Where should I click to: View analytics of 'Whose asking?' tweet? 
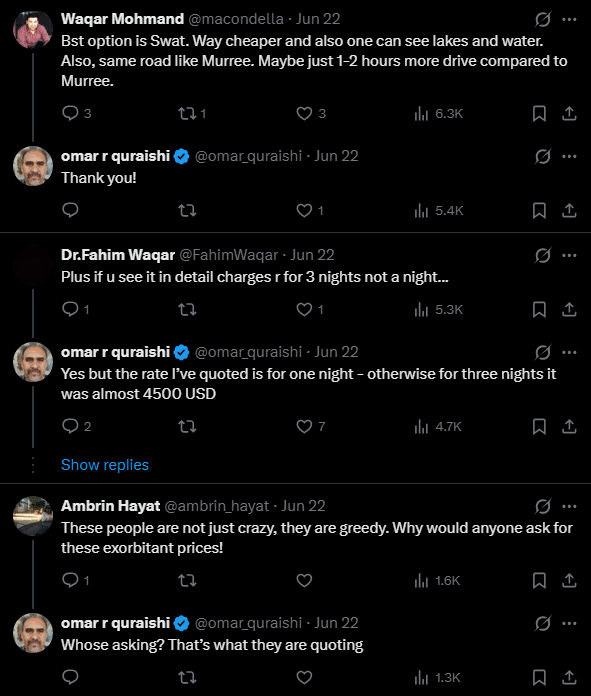pos(437,678)
